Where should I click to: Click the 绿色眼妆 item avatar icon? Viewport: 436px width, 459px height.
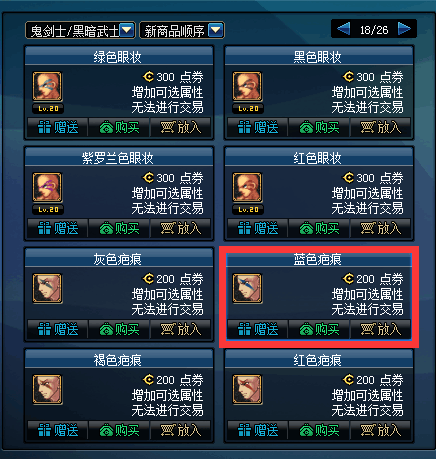[x=47, y=86]
